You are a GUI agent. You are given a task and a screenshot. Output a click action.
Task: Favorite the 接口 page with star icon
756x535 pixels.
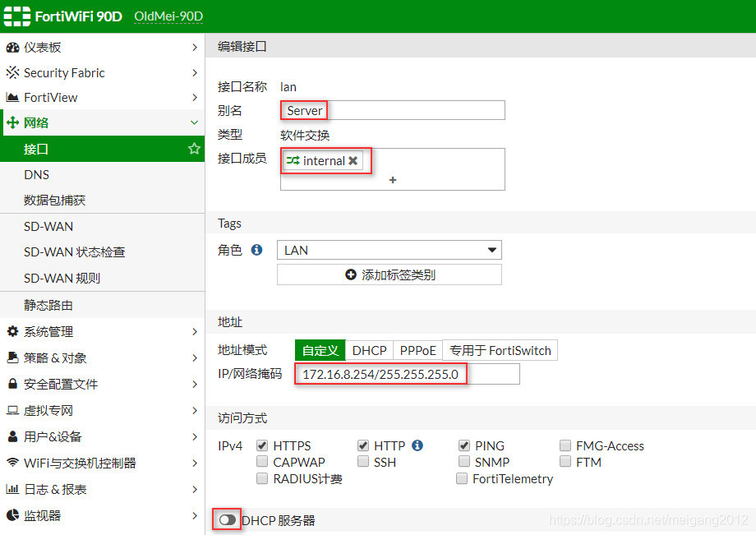coord(194,149)
